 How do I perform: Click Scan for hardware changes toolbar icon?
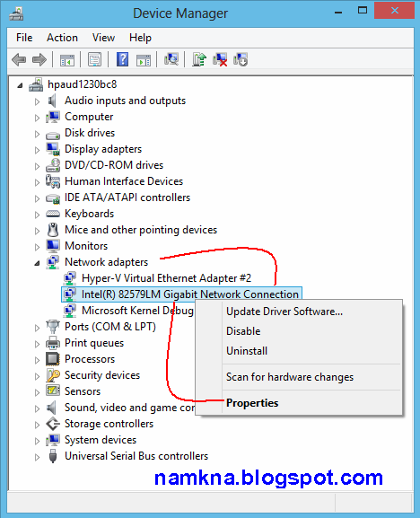(x=171, y=60)
